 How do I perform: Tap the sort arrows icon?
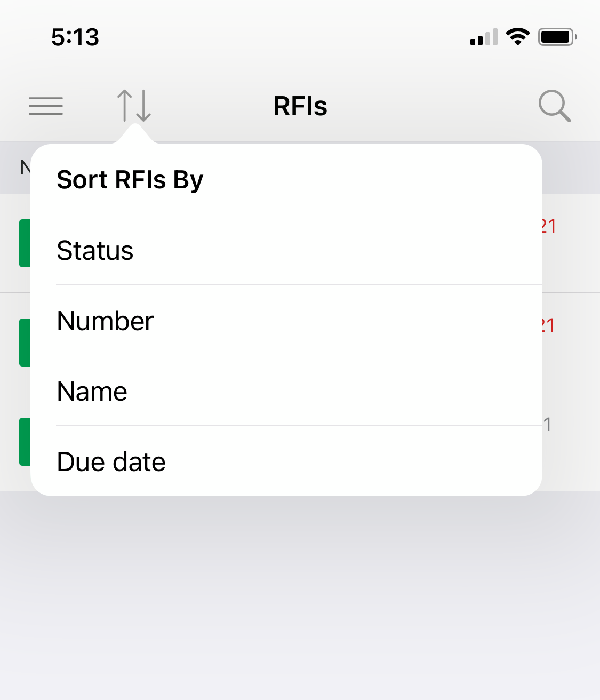point(134,106)
